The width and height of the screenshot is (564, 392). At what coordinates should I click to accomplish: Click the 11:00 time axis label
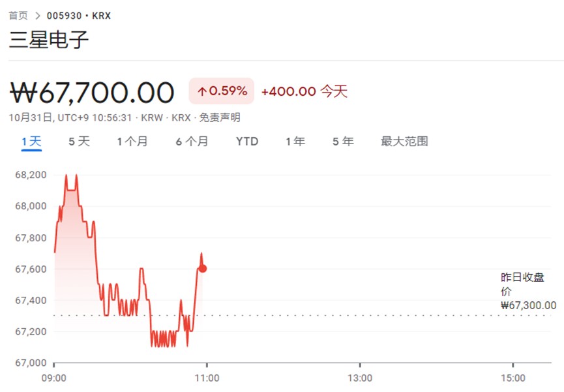[x=207, y=378]
